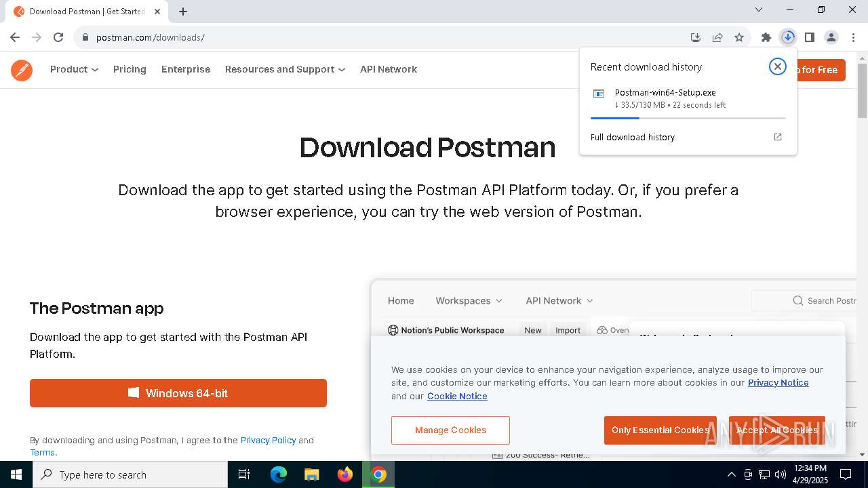Click the Windows taskbar search box
This screenshot has height=488, width=868.
pos(130,474)
